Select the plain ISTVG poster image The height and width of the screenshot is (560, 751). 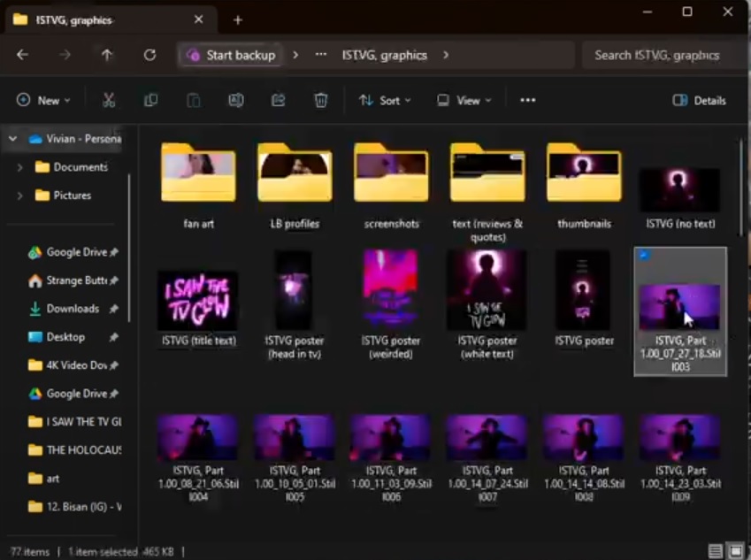point(584,298)
